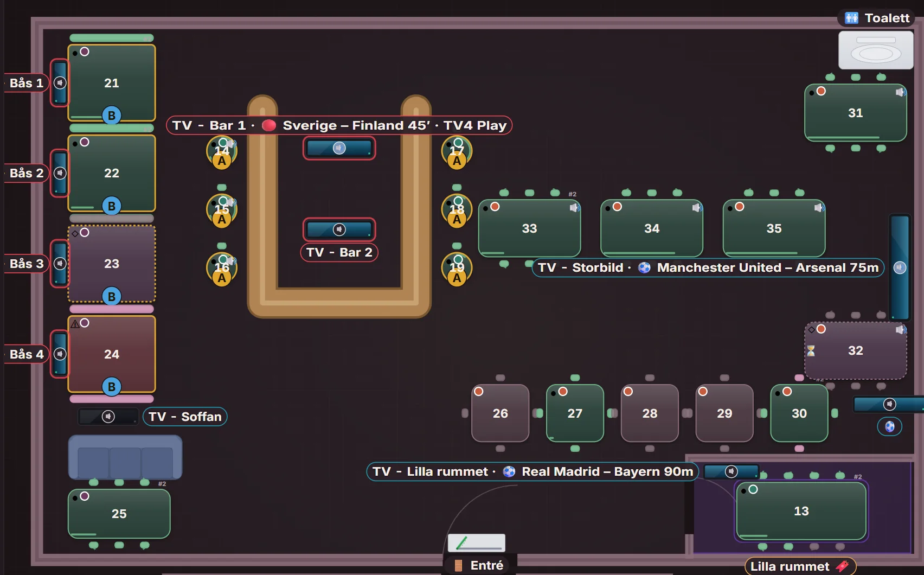
Task: Select table 21
Action: tap(112, 83)
